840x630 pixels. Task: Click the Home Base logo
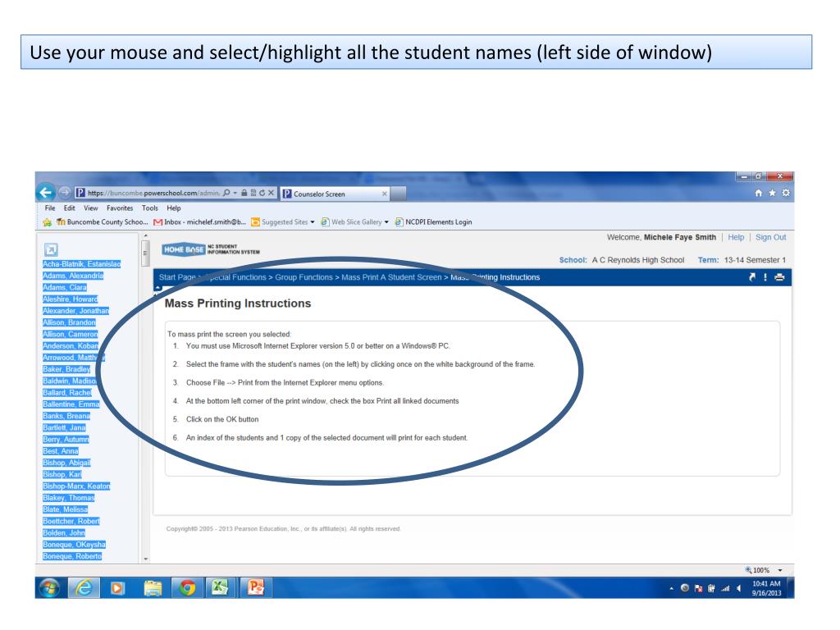click(x=183, y=249)
